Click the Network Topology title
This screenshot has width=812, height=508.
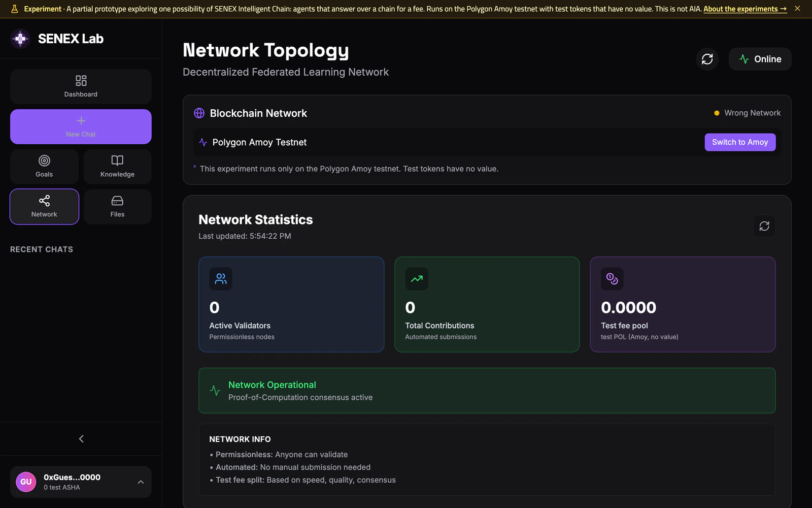[266, 50]
